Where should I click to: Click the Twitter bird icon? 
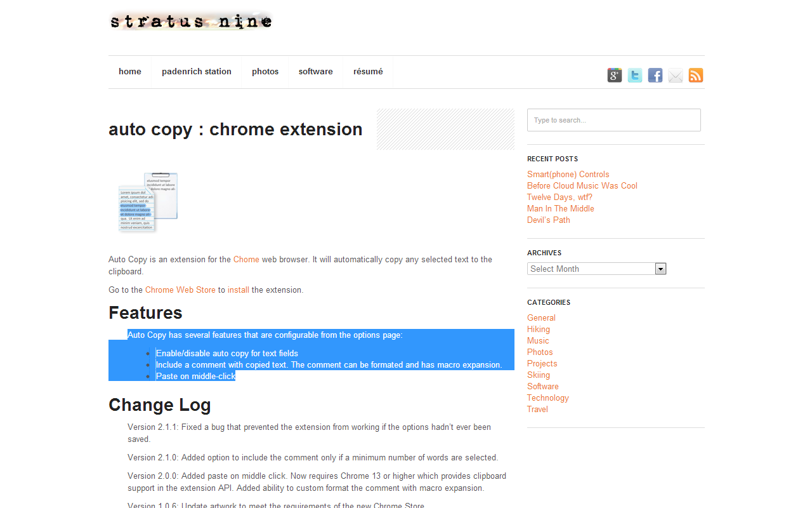tap(634, 75)
